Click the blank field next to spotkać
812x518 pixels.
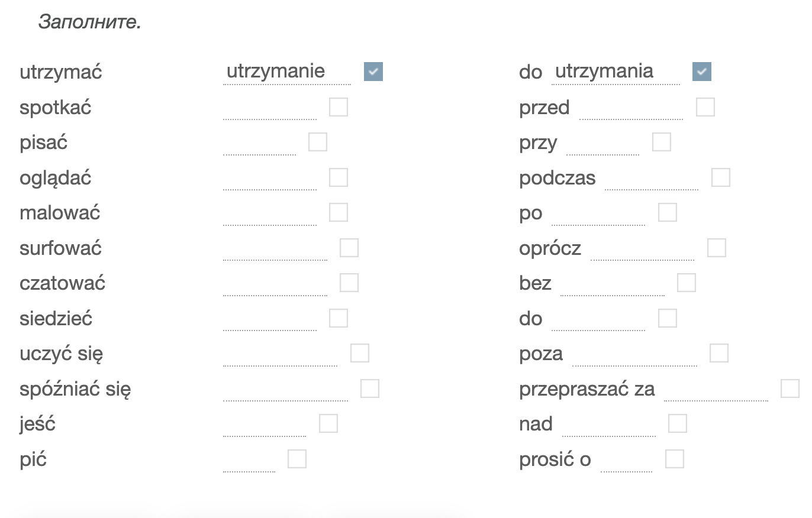tap(270, 108)
